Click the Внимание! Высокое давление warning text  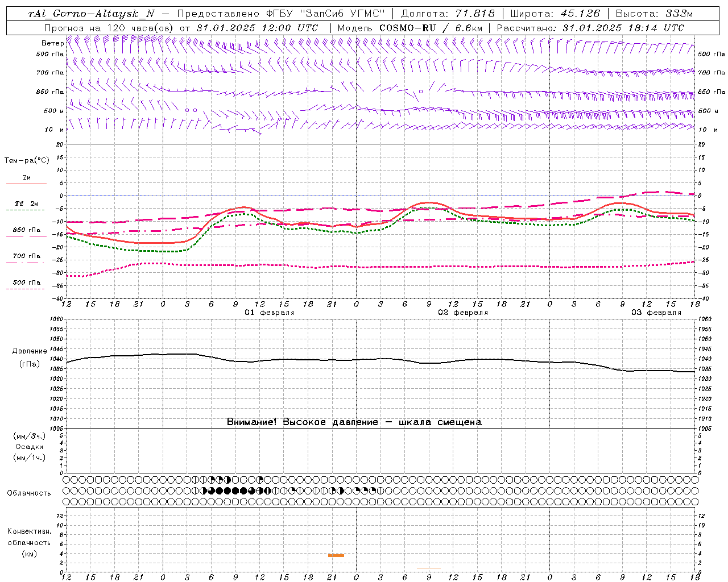[354, 422]
